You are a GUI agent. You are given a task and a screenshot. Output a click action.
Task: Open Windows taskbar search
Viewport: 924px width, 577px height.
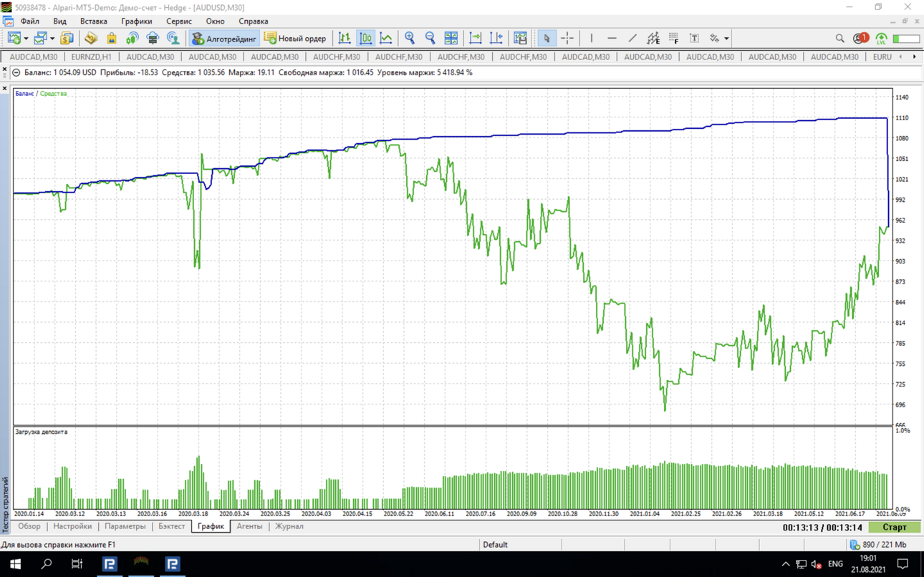(47, 564)
